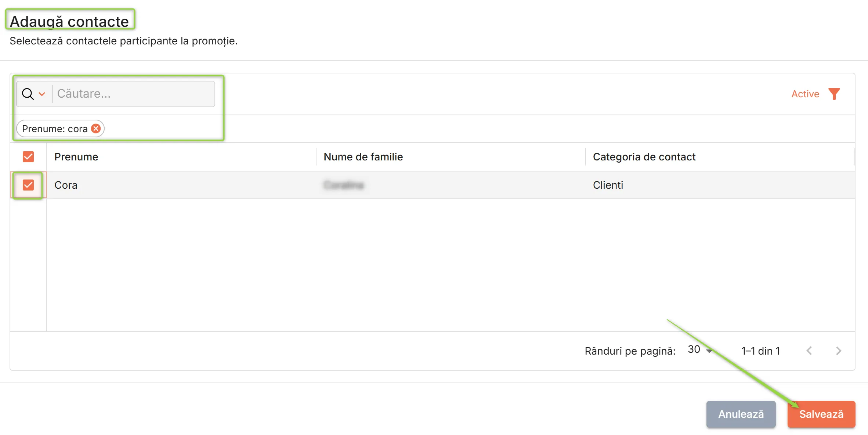Open the rows per page 30 dropdown
This screenshot has width=868, height=435.
tap(700, 350)
